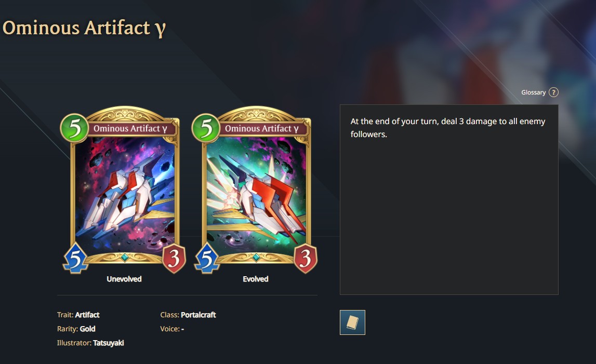Image resolution: width=596 pixels, height=364 pixels.
Task: Click the Portalcraft class value
Action: point(198,315)
